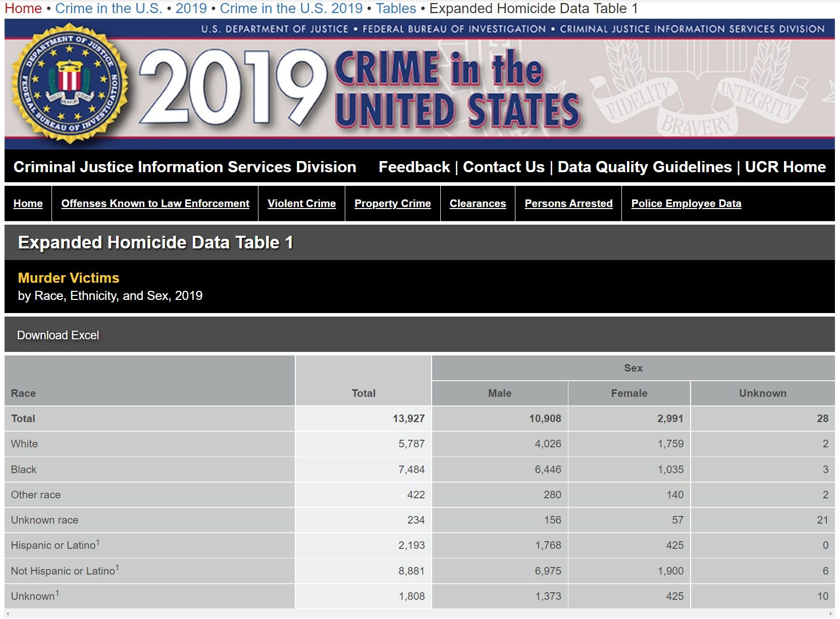The image size is (840, 619).
Task: Click the White female value 1,759
Action: [x=670, y=444]
